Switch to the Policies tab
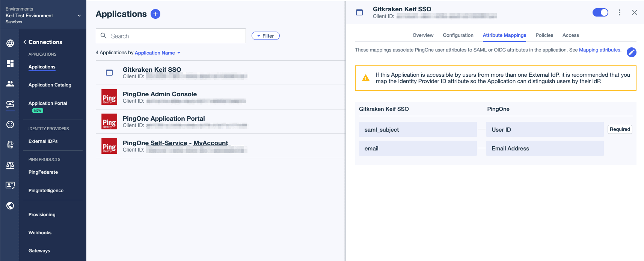The width and height of the screenshot is (644, 261). coord(544,35)
